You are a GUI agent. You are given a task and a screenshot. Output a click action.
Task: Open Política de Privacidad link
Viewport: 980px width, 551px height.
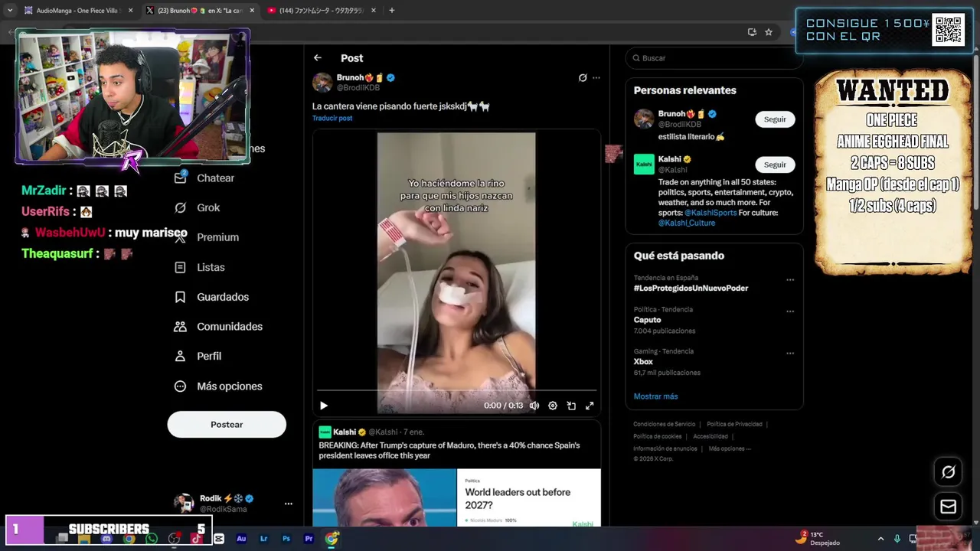coord(734,424)
